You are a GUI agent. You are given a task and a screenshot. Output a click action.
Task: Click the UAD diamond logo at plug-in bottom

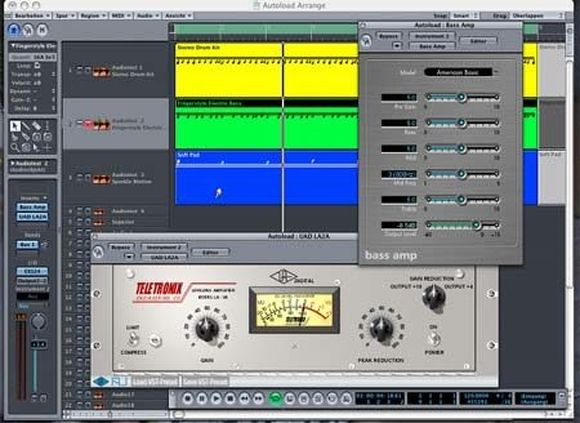[x=101, y=381]
